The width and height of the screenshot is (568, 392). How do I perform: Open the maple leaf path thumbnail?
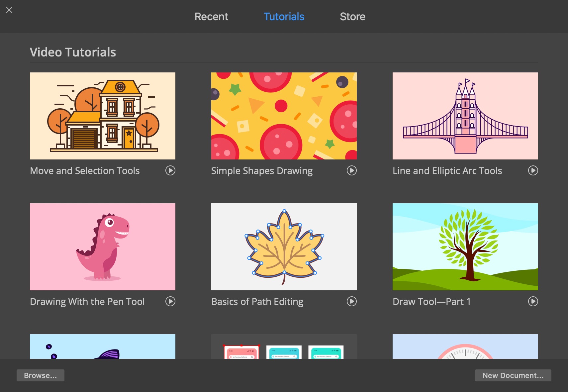click(284, 247)
